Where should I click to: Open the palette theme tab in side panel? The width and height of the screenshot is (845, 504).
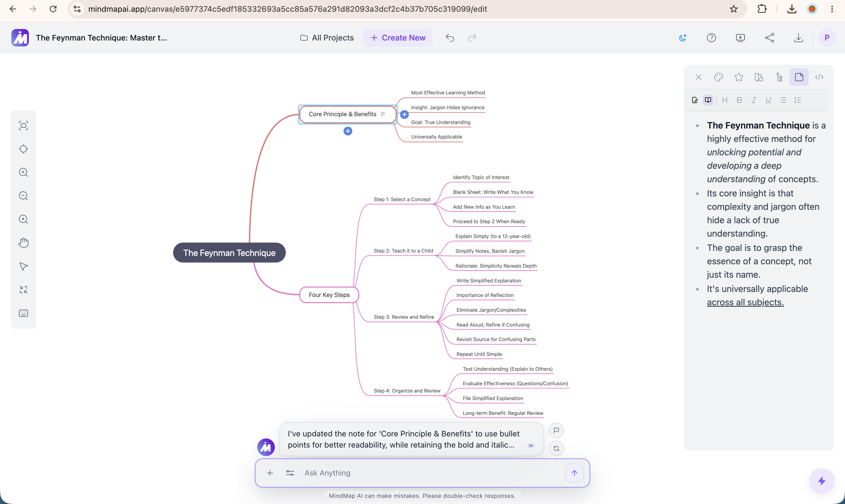[x=719, y=77]
